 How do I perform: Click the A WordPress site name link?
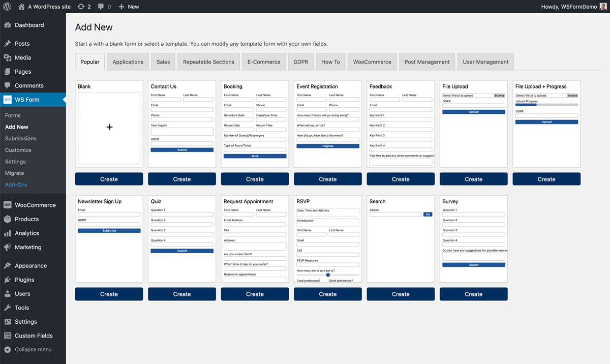[49, 7]
